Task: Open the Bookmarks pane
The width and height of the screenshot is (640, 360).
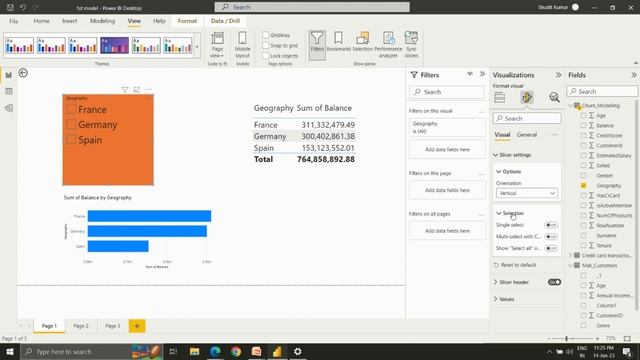Action: (338, 42)
